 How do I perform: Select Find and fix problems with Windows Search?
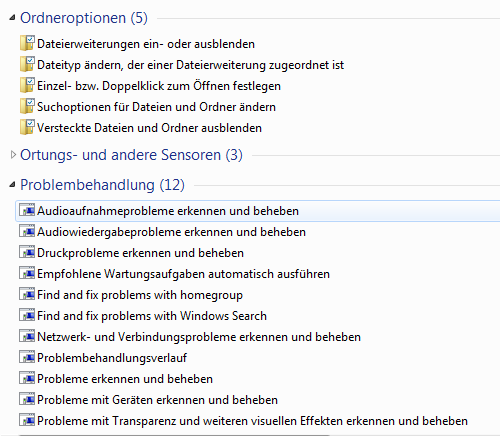click(152, 316)
